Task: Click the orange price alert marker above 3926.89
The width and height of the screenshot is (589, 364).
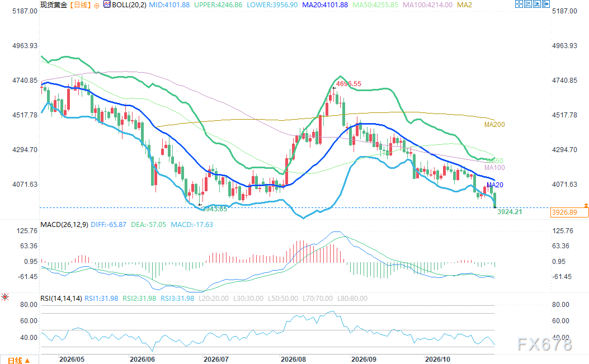Action: pyautogui.click(x=586, y=205)
